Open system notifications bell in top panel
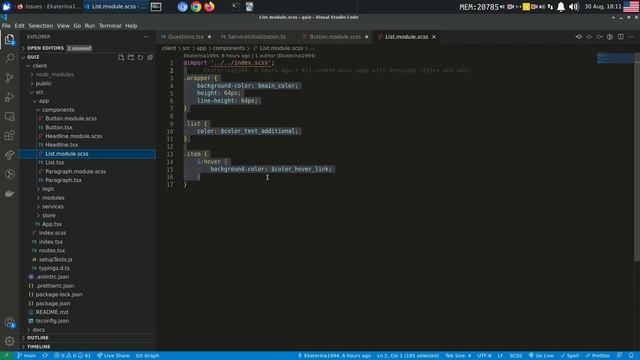Image resolution: width=640 pixels, height=360 pixels. 561,7
